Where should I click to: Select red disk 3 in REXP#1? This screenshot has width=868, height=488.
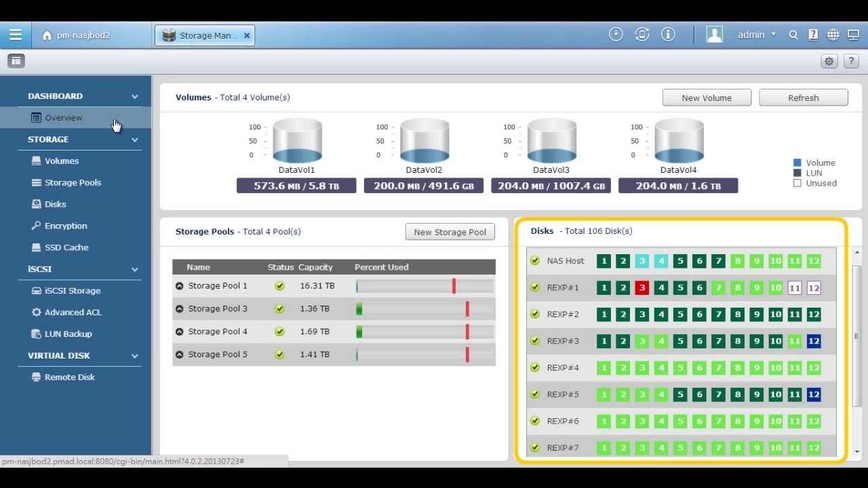[x=642, y=288]
